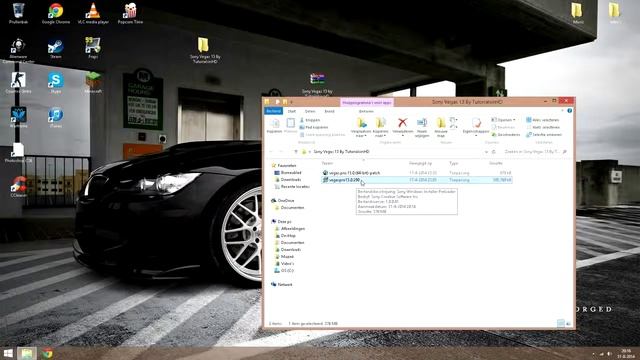Select Favorieten in the navigation pane
This screenshot has height=360, width=640.
pos(284,166)
